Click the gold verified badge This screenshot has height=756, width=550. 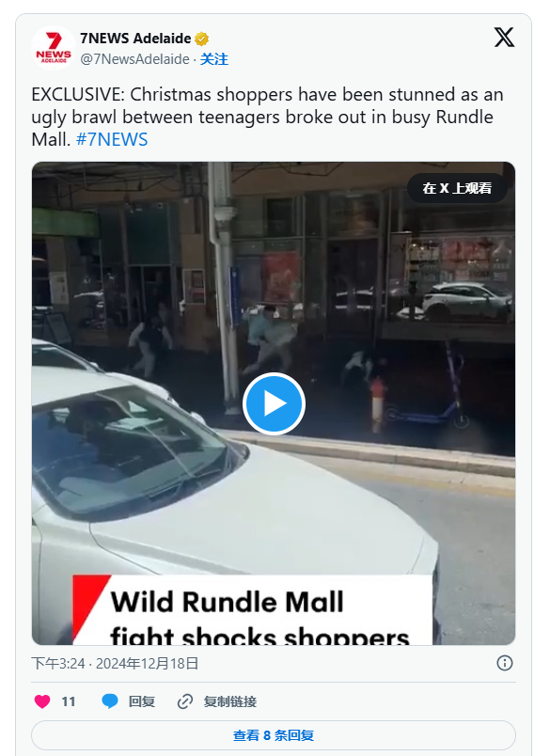click(x=201, y=39)
